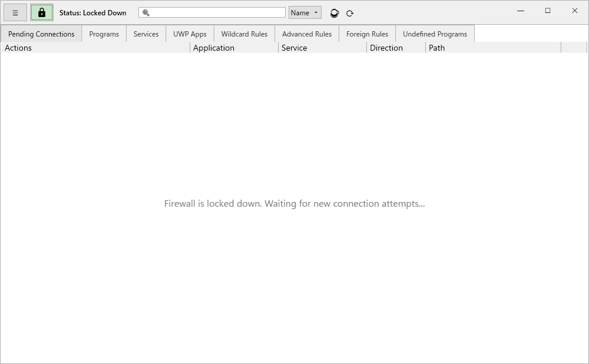Viewport: 589px width, 364px height.
Task: Click into the search rules field
Action: tap(212, 13)
